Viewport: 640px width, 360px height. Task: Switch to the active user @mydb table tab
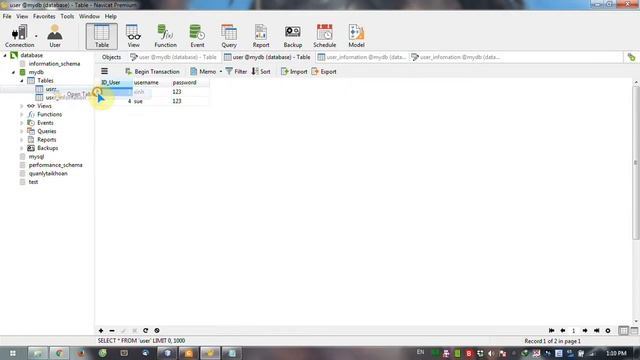[268, 57]
